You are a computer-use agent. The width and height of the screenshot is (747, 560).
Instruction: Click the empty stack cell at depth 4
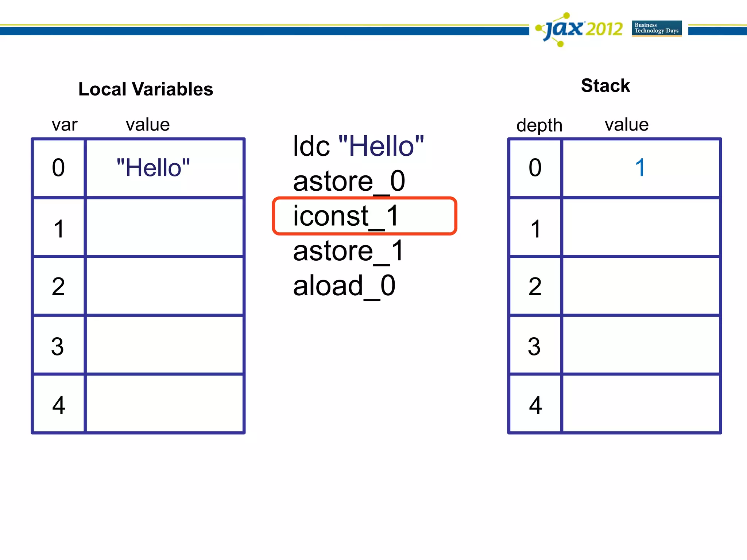(x=641, y=404)
